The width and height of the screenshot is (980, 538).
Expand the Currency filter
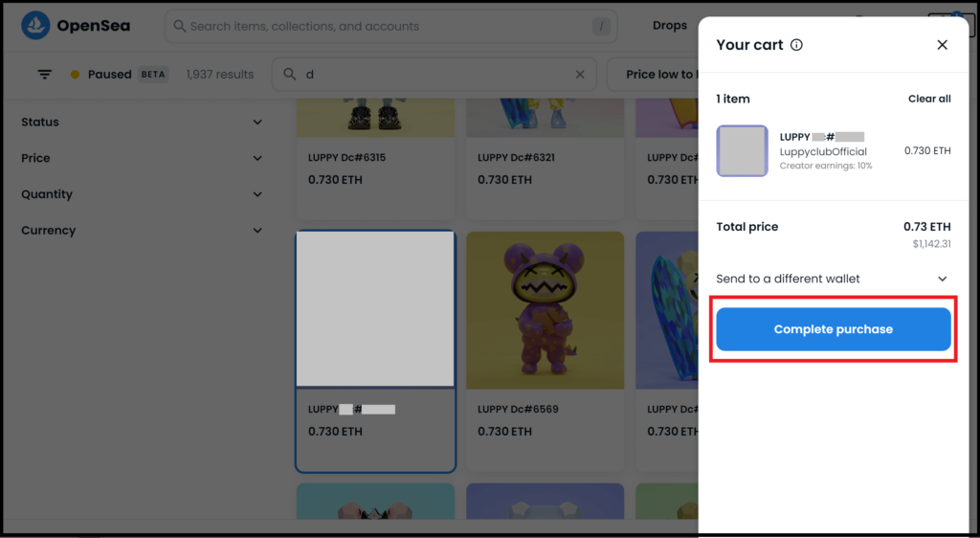tap(142, 231)
